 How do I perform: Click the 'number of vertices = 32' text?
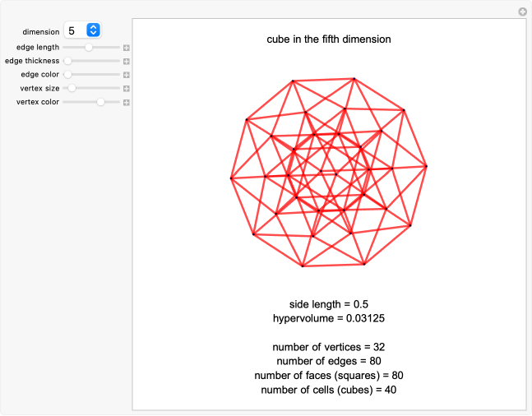tap(329, 346)
